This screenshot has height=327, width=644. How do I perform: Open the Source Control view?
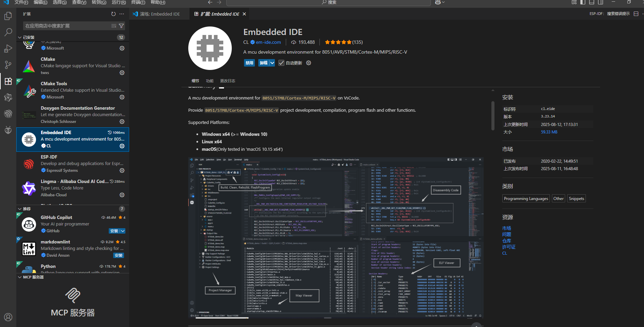(8, 65)
